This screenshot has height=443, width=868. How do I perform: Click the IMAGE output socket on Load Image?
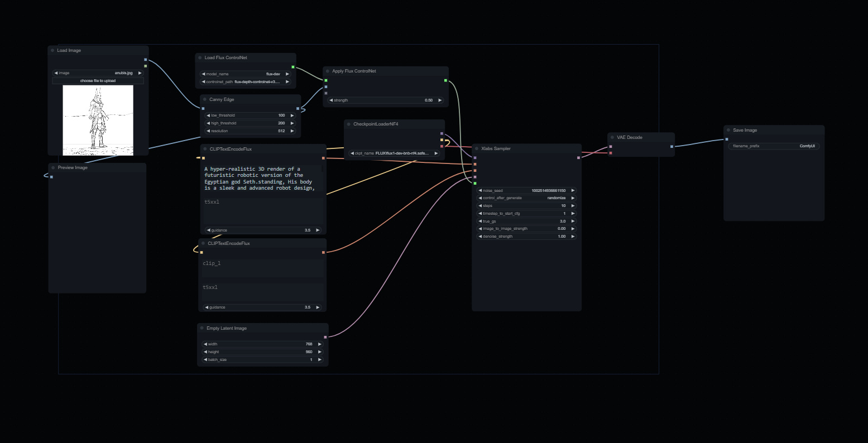[145, 60]
